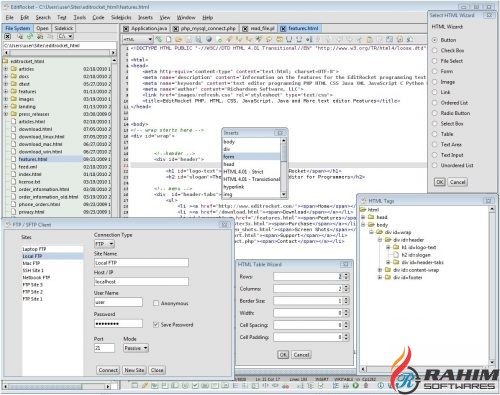500x395 pixels.
Task: Increase the Rows value in Table Wizard
Action: click(x=346, y=275)
